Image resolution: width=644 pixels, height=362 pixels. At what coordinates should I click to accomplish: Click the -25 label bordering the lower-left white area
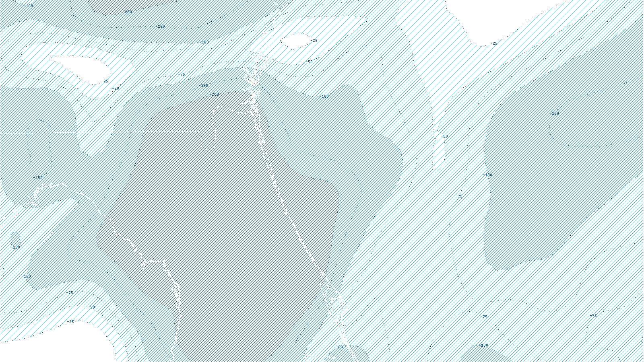70,322
